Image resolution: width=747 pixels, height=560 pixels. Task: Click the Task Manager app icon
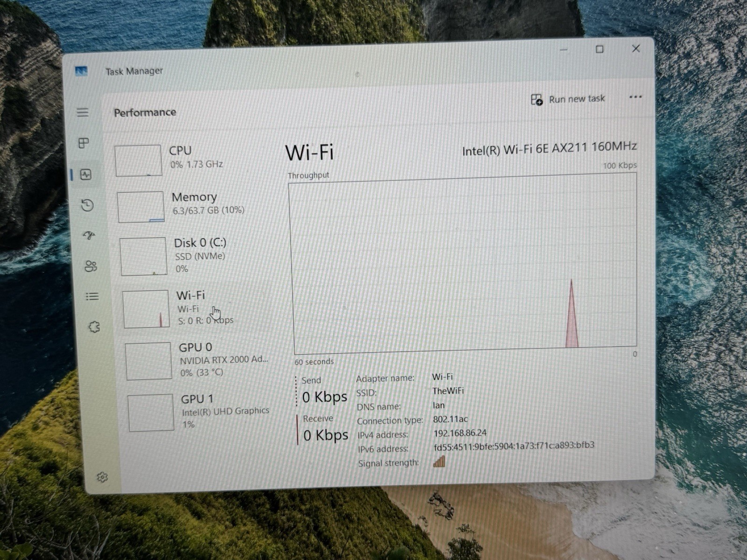pyautogui.click(x=81, y=71)
